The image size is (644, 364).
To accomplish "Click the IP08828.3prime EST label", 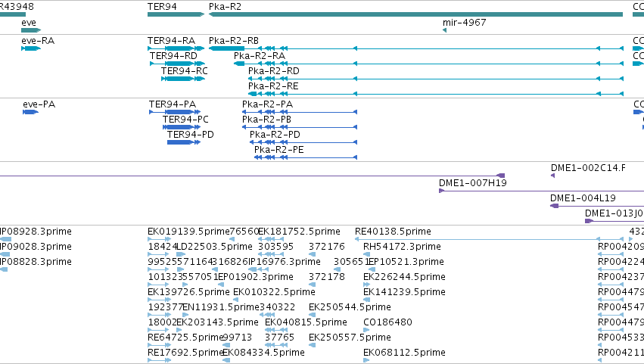I will tap(36, 262).
